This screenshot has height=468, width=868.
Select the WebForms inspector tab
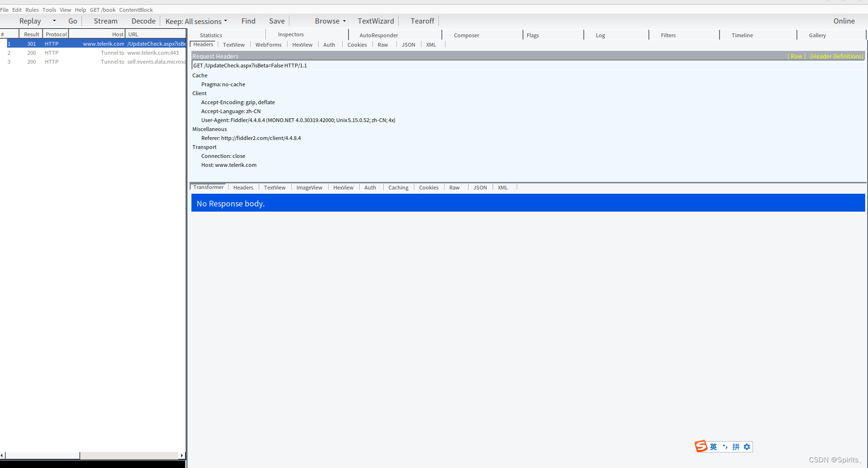click(x=268, y=45)
